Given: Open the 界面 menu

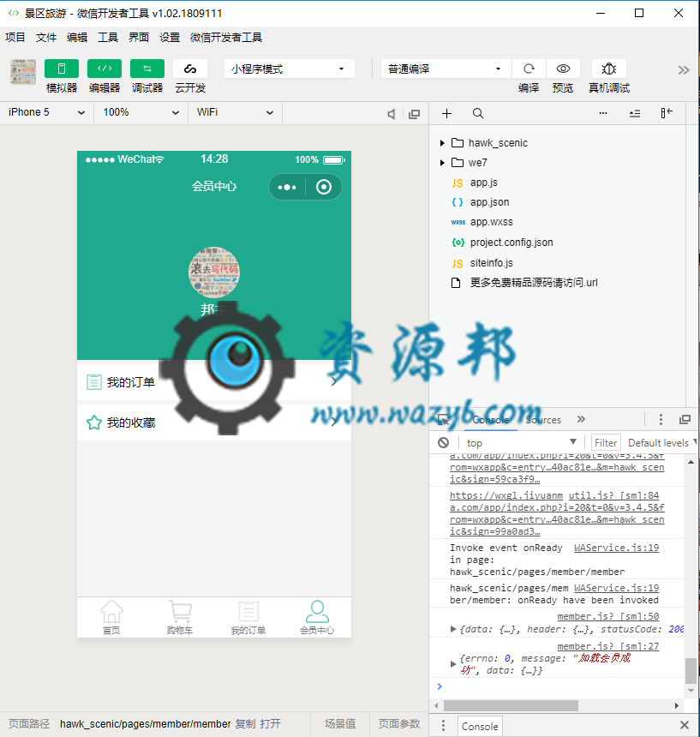Looking at the screenshot, I should click(x=139, y=37).
